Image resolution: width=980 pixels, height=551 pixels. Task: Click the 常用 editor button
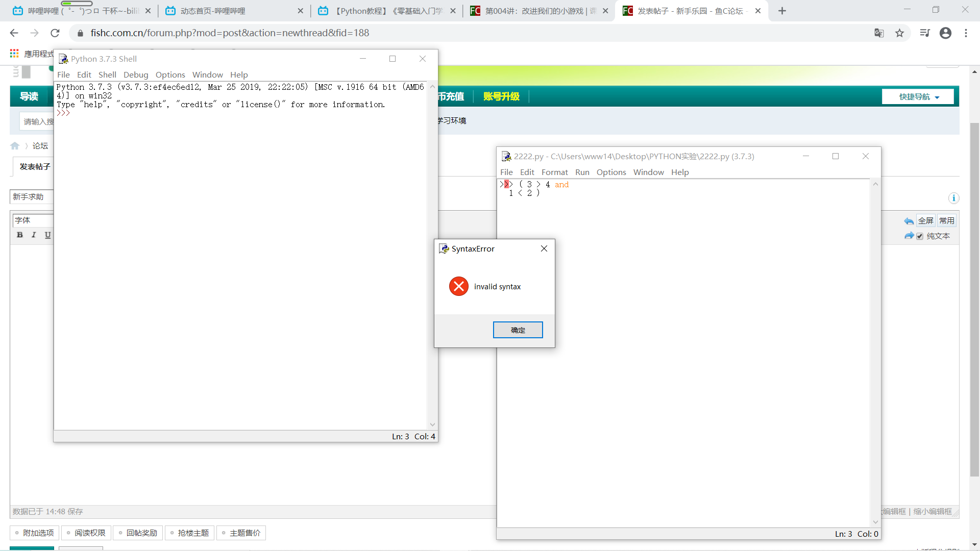[947, 220]
